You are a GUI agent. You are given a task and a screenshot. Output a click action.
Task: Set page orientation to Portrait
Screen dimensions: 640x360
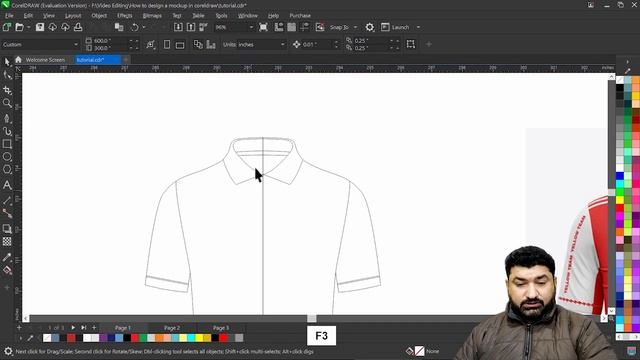point(167,44)
